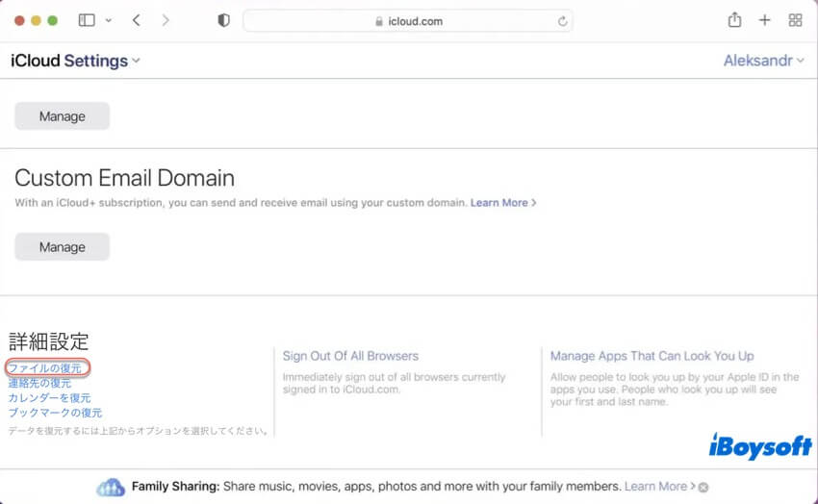Click the 詳細設定 heading
This screenshot has width=818, height=504.
point(48,341)
